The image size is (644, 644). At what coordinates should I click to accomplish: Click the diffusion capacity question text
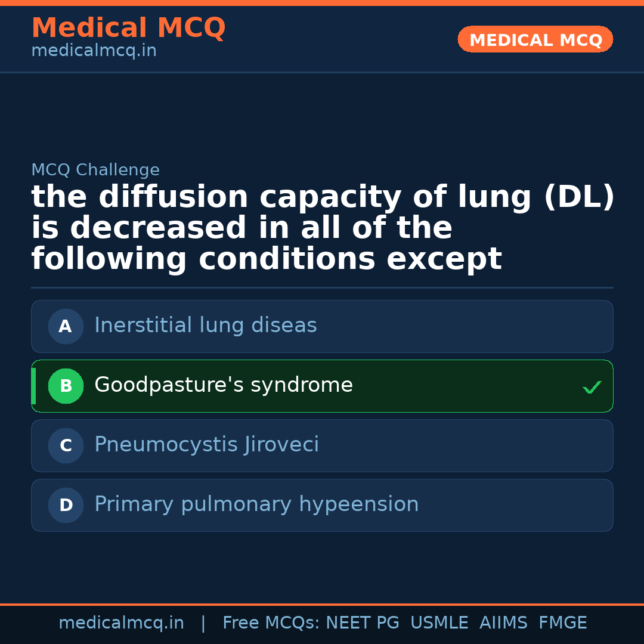[x=322, y=228]
